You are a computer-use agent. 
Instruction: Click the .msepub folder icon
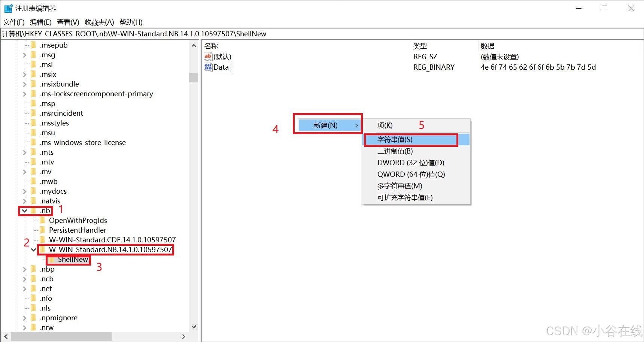[34, 45]
